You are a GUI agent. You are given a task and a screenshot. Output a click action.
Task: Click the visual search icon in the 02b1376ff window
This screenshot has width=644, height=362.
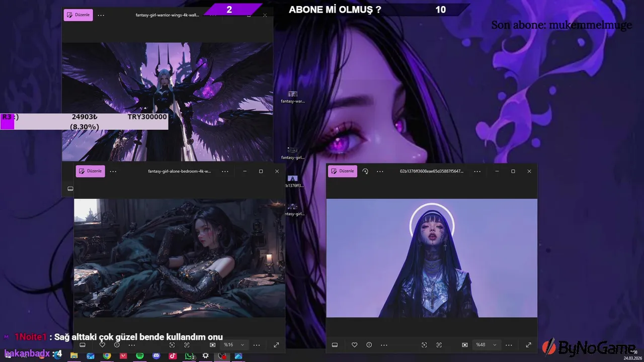(x=424, y=345)
